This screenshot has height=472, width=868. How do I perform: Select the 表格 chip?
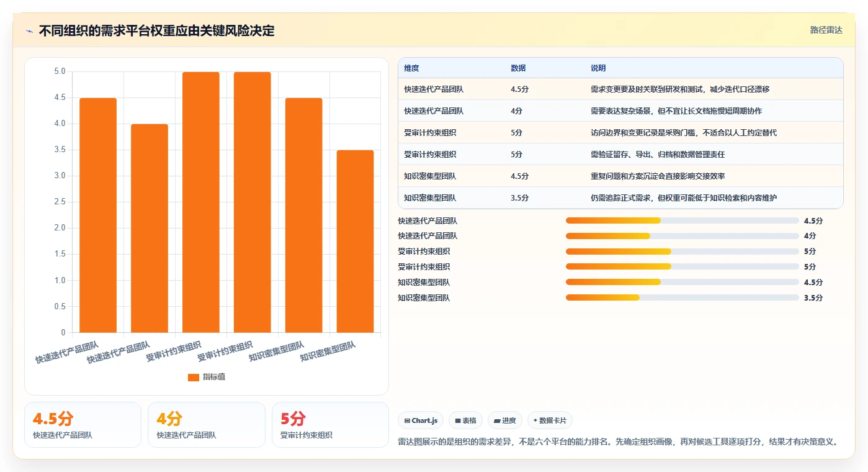tap(466, 420)
